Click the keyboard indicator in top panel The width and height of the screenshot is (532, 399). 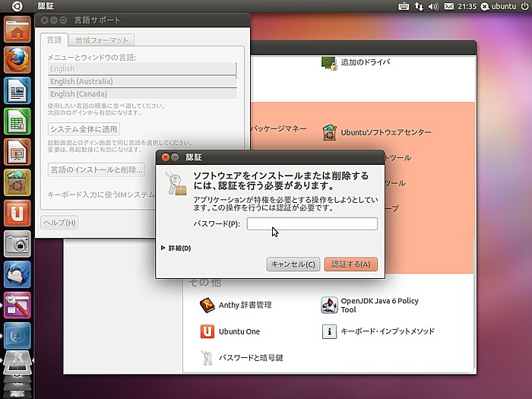click(404, 6)
